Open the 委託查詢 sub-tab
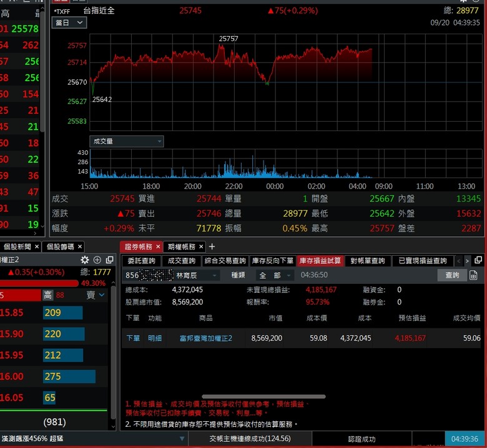 point(141,260)
